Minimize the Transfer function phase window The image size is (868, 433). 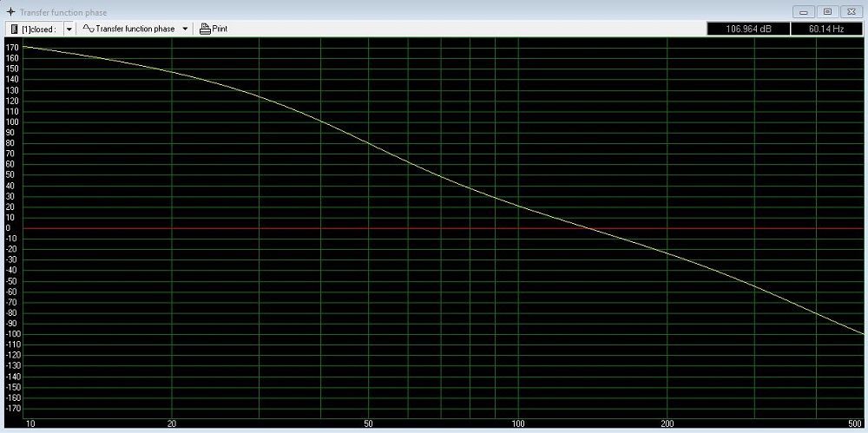[x=803, y=11]
